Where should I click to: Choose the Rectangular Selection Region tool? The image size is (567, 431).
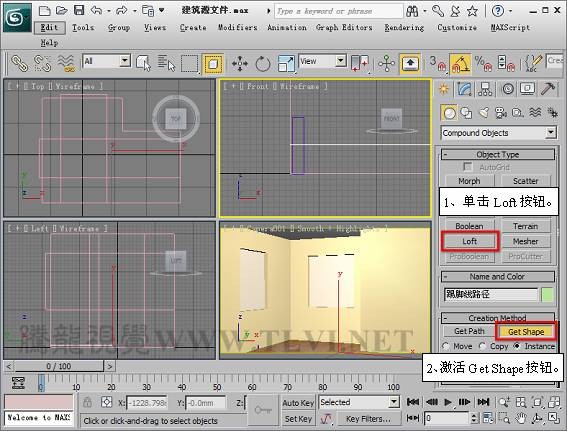(x=189, y=64)
